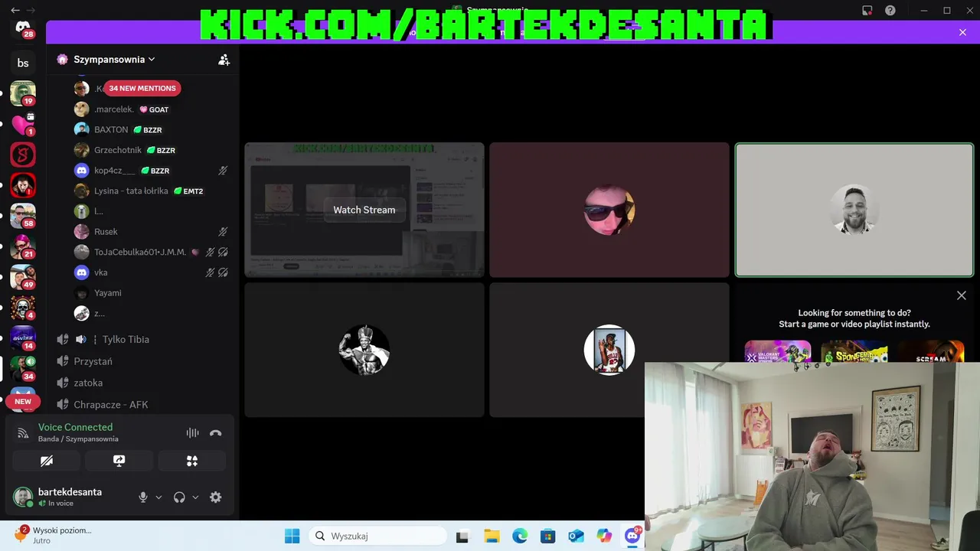The image size is (980, 551).
Task: Invite people to Szympansownia server
Action: click(x=224, y=60)
